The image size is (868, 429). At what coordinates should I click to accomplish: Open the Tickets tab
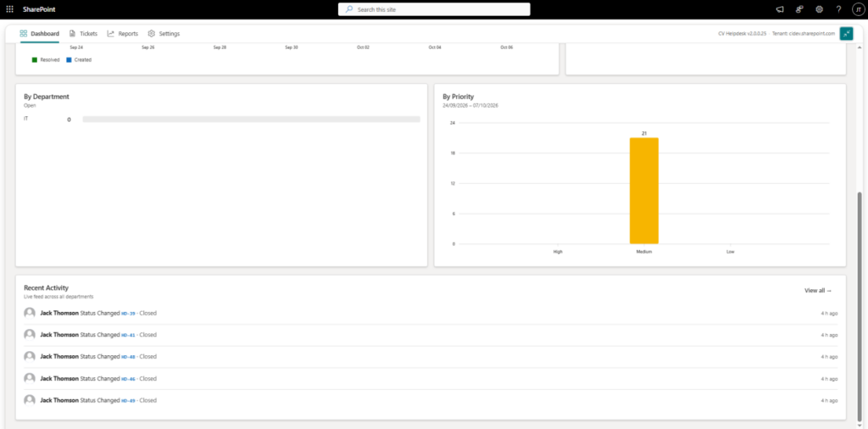coord(84,33)
